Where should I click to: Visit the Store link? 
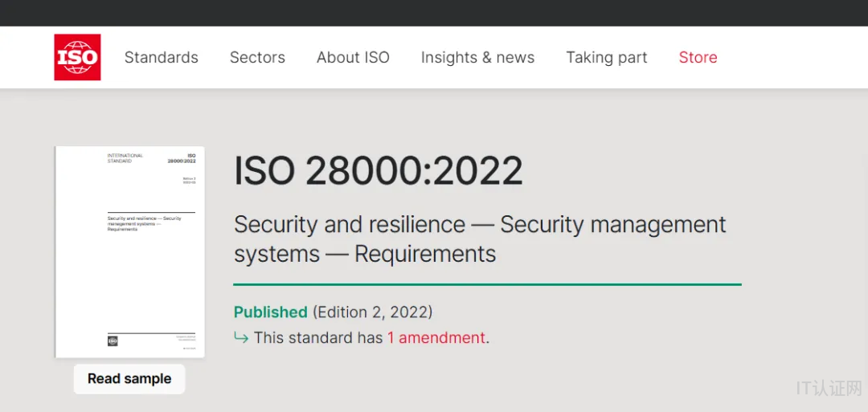tap(698, 57)
